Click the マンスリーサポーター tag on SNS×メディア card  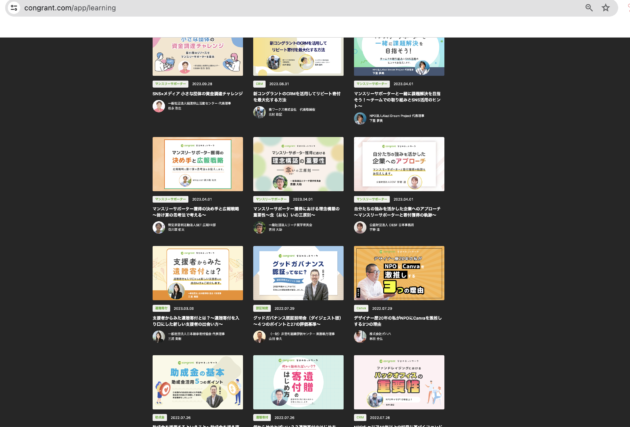click(170, 84)
